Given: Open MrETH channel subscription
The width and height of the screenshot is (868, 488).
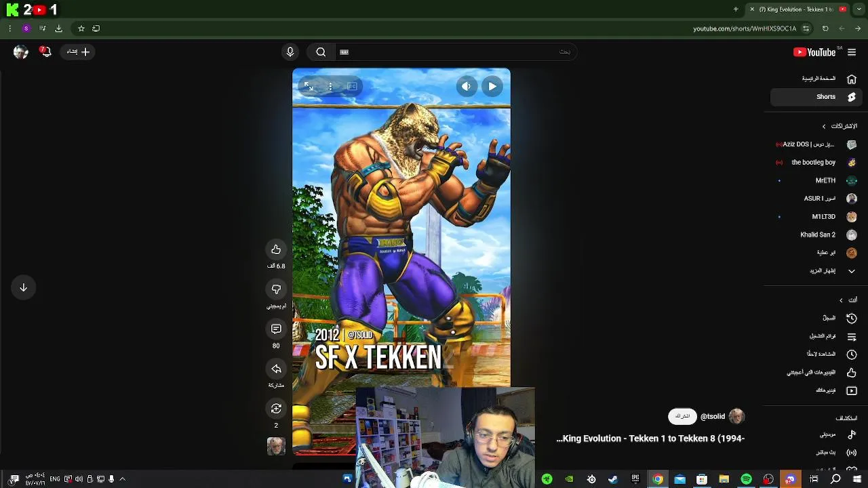Looking at the screenshot, I should [x=816, y=180].
